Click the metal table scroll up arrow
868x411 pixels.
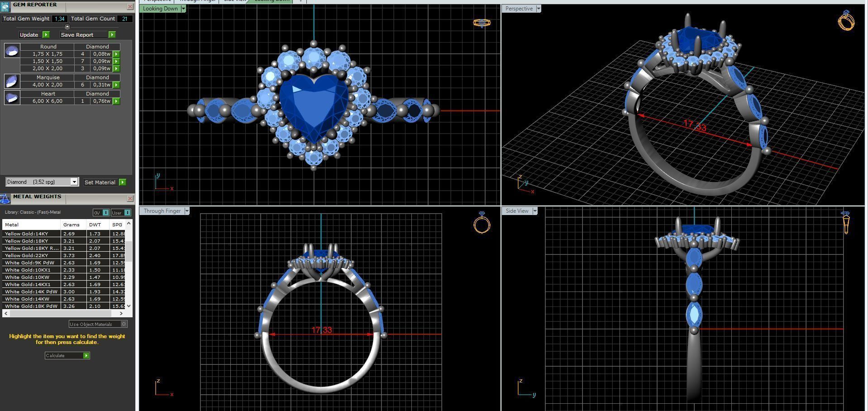point(129,223)
